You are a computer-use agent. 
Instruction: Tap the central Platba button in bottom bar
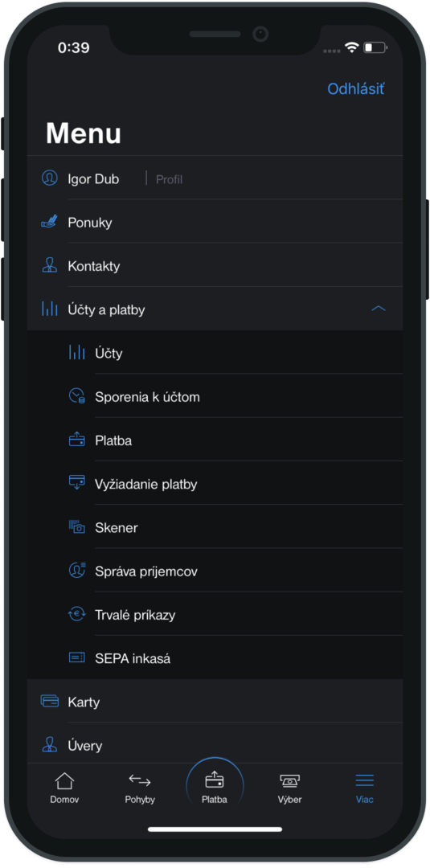[x=215, y=786]
